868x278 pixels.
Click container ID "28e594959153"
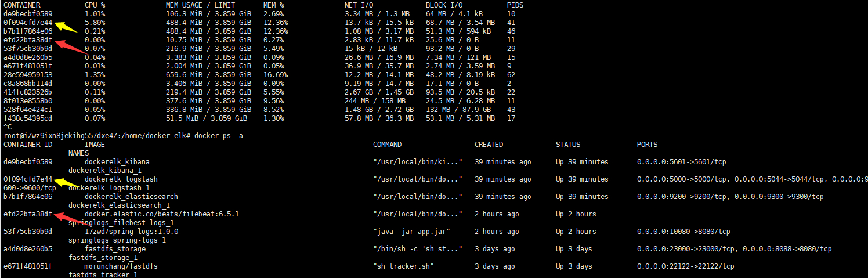28,74
